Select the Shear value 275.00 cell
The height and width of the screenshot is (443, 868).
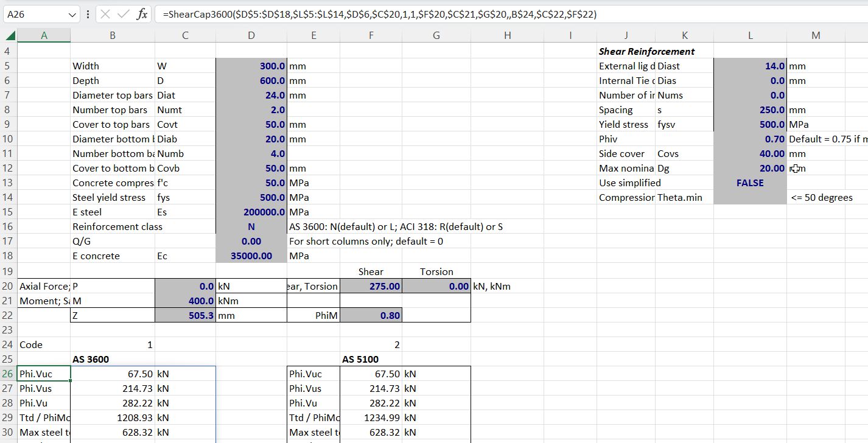[371, 286]
